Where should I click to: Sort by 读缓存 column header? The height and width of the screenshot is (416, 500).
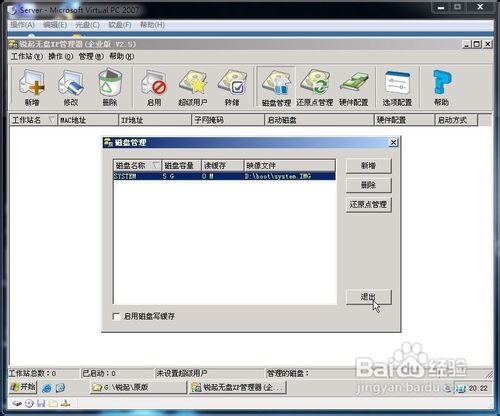(x=223, y=165)
